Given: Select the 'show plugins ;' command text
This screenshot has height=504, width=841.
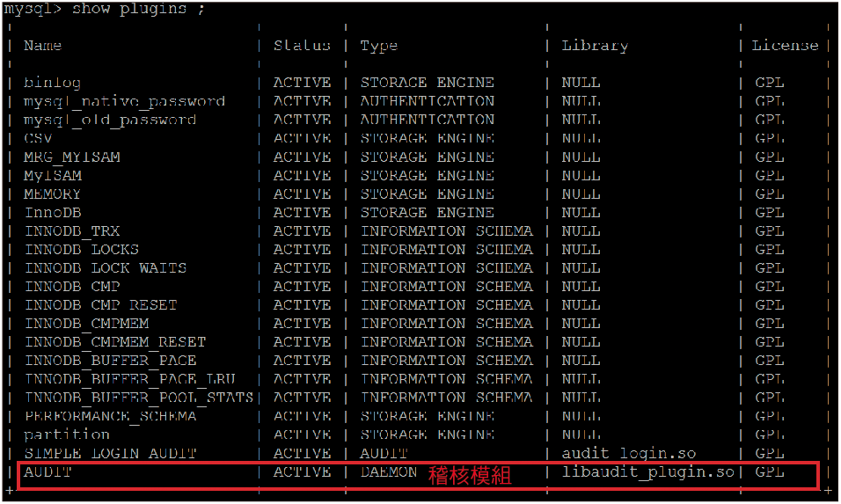Looking at the screenshot, I should (138, 9).
